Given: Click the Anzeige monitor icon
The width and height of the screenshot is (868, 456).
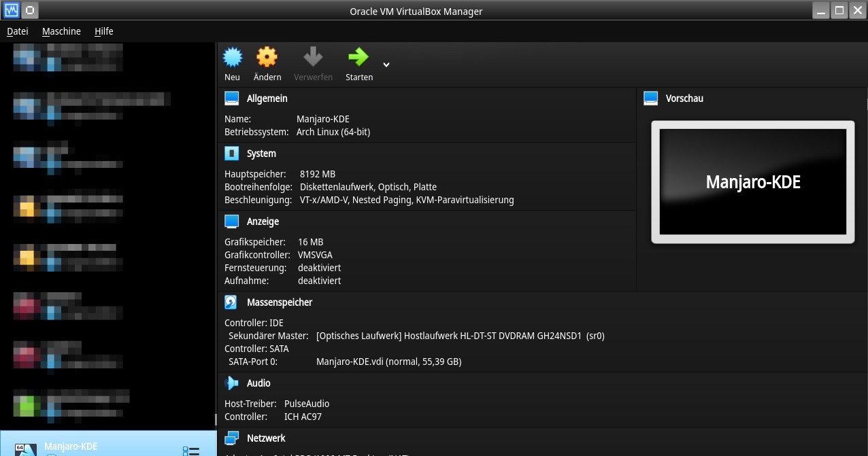Looking at the screenshot, I should [x=232, y=222].
